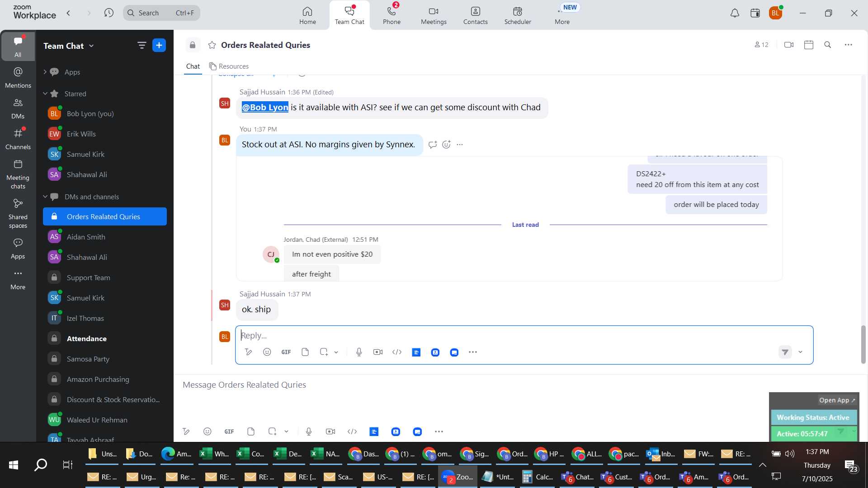Open Amazon Purchasing channel
868x488 pixels.
(x=105, y=379)
